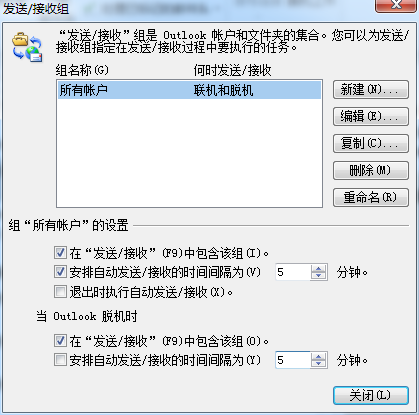
Task: Toggle offline 在"发送/接收"(F9)中包含该组(O) checkbox
Action: [60, 341]
